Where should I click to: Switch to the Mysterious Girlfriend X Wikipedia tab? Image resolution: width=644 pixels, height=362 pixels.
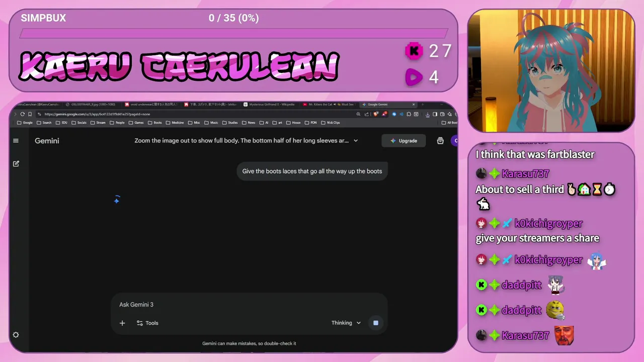[270, 105]
